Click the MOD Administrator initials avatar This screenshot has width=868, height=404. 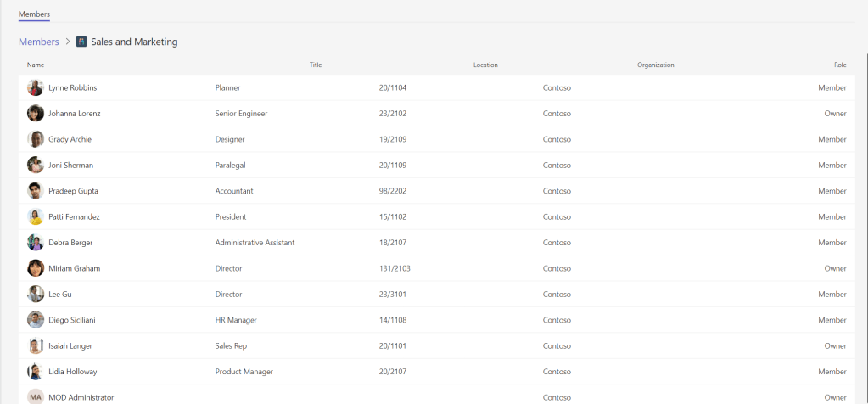(36, 397)
